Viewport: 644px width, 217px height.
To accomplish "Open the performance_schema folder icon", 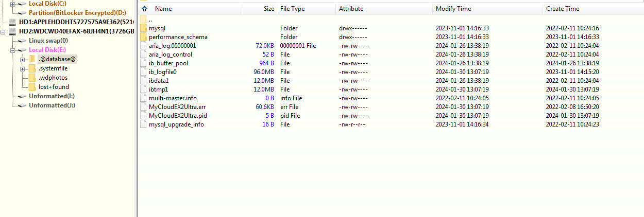I will coord(143,37).
